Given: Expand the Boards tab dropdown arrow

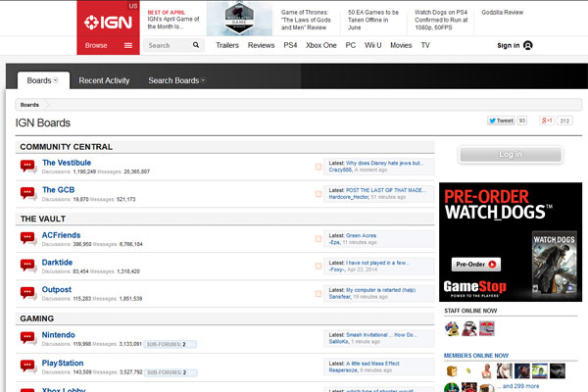Looking at the screenshot, I should tap(56, 80).
